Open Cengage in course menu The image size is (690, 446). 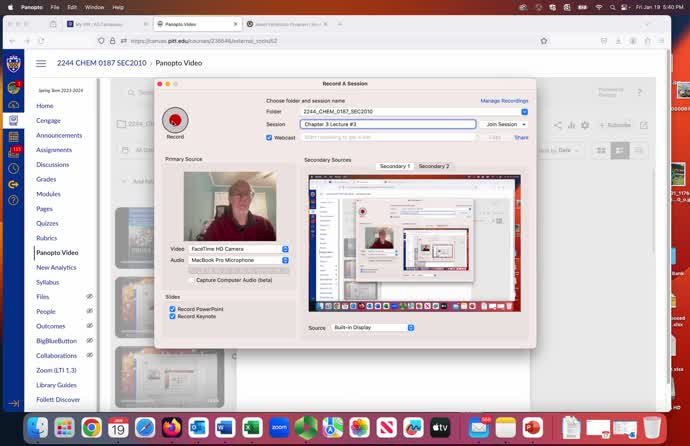tap(48, 121)
